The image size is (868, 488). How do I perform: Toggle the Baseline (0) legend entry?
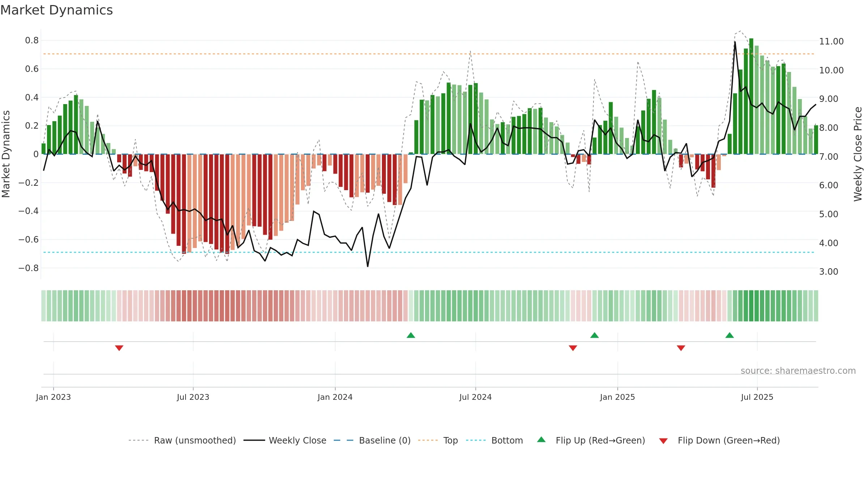[x=372, y=440]
